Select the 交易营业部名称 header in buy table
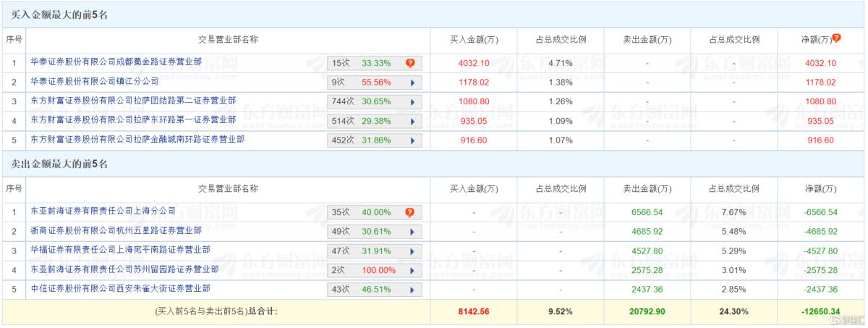The height and width of the screenshot is (328, 868). click(229, 39)
